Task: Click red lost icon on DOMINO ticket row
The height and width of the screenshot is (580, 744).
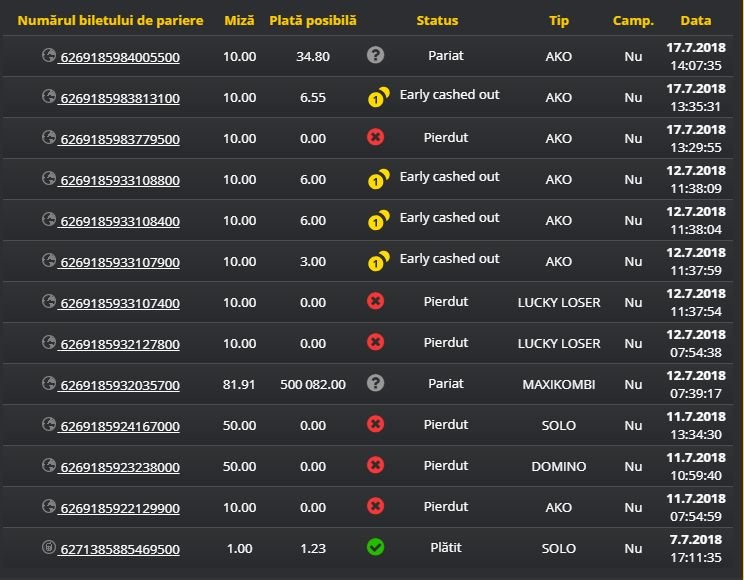Action: tap(376, 466)
